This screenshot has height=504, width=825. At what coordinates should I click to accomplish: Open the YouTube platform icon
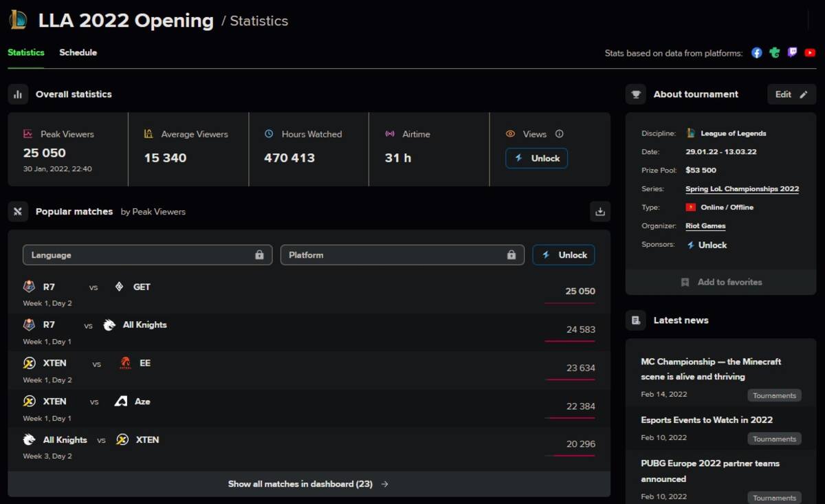click(810, 53)
